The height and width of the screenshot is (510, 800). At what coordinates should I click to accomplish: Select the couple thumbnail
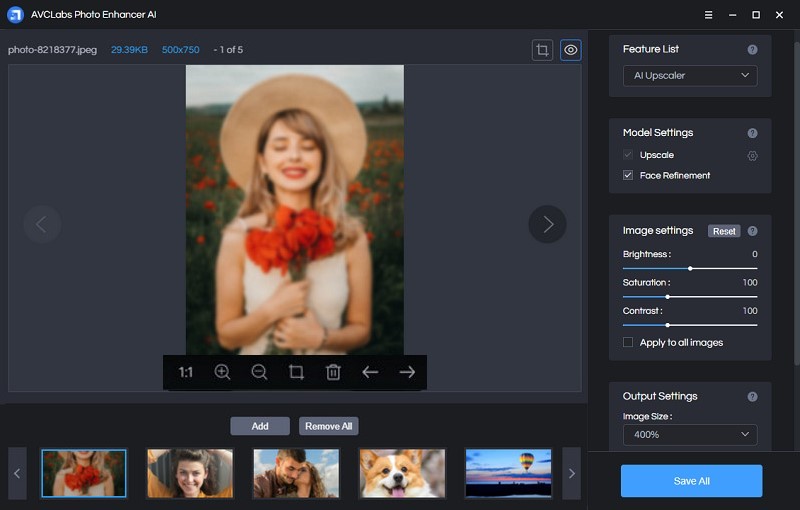click(x=296, y=473)
